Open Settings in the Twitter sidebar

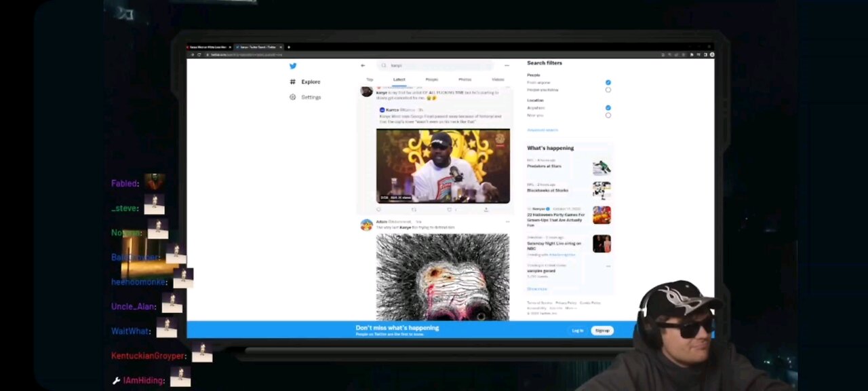tap(305, 97)
